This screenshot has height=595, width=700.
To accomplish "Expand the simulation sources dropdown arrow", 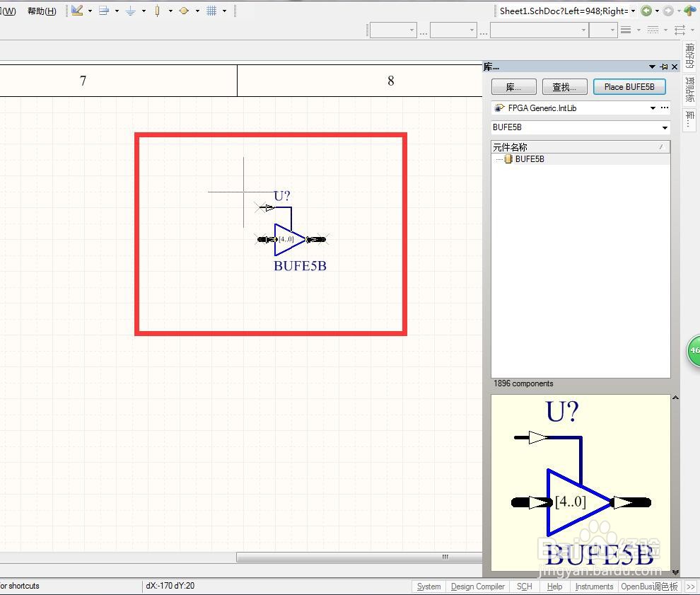I will coord(197,11).
